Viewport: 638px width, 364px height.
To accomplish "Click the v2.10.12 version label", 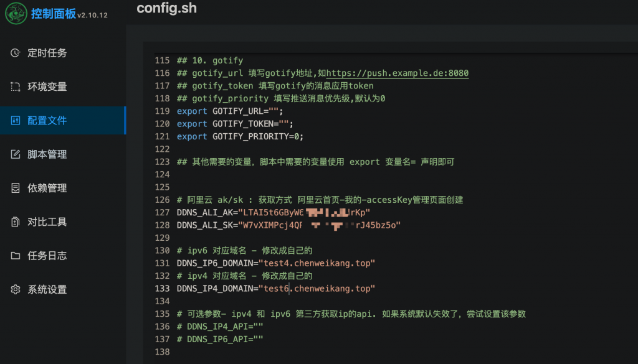I will click(x=92, y=16).
